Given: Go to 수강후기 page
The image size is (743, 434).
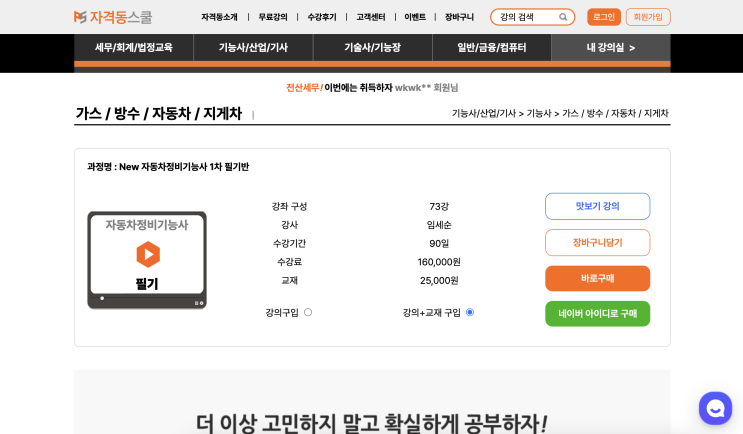Looking at the screenshot, I should [x=322, y=17].
